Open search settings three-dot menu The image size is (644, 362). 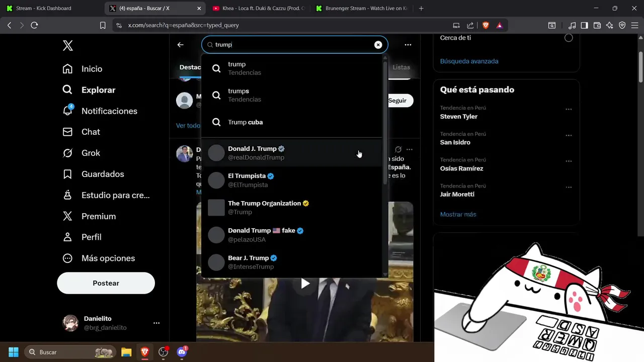tap(408, 45)
